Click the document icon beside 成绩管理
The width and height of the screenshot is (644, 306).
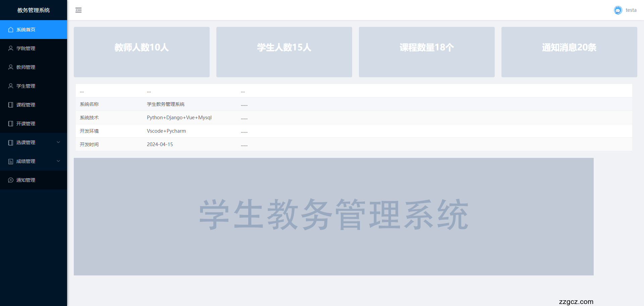[11, 161]
